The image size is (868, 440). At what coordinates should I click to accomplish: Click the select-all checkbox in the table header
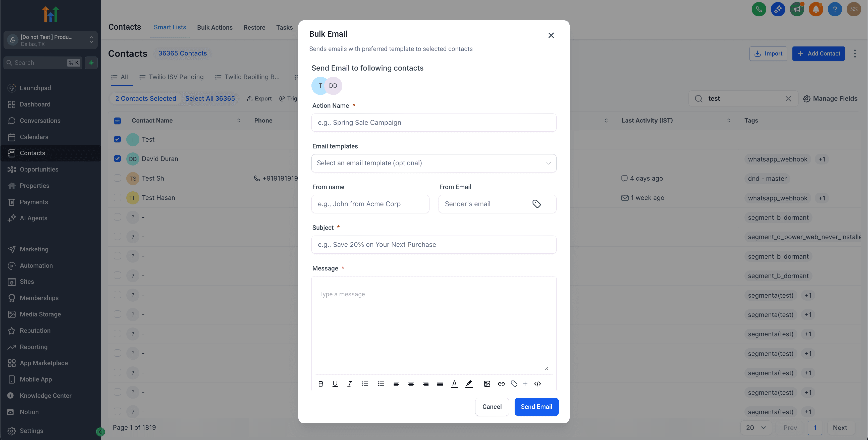(117, 120)
